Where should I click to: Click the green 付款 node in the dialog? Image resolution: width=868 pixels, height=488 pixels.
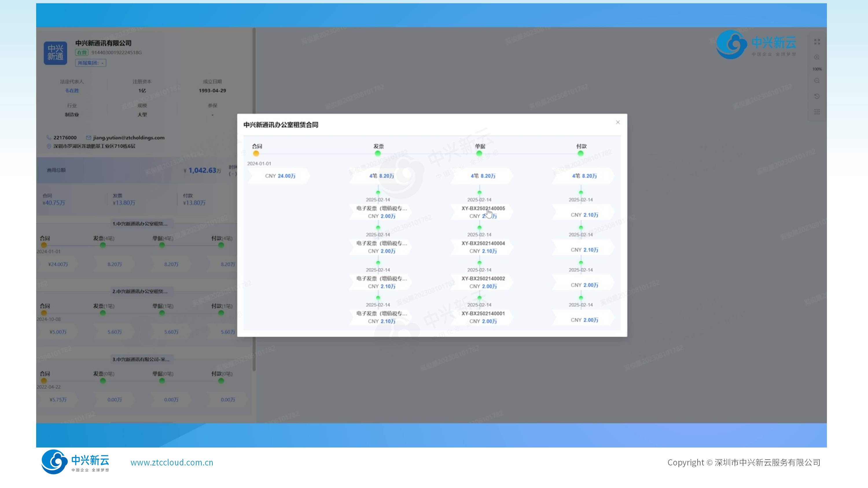(581, 154)
